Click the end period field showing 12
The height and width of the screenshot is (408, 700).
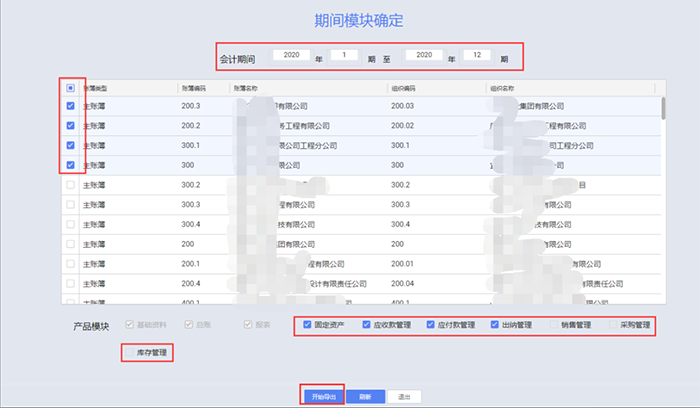[477, 55]
